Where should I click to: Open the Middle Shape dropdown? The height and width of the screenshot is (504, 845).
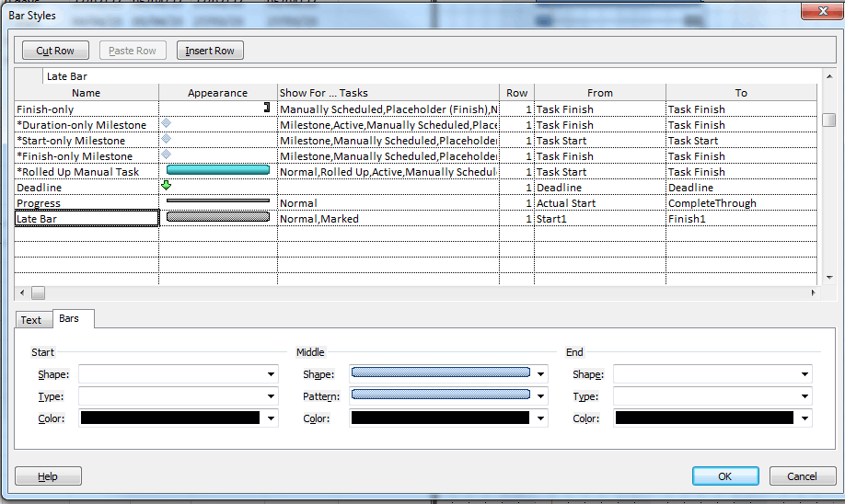(540, 374)
